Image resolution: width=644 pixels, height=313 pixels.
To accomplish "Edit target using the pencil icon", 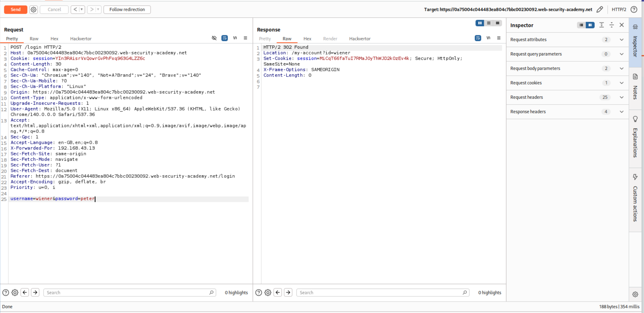I will pyautogui.click(x=599, y=10).
